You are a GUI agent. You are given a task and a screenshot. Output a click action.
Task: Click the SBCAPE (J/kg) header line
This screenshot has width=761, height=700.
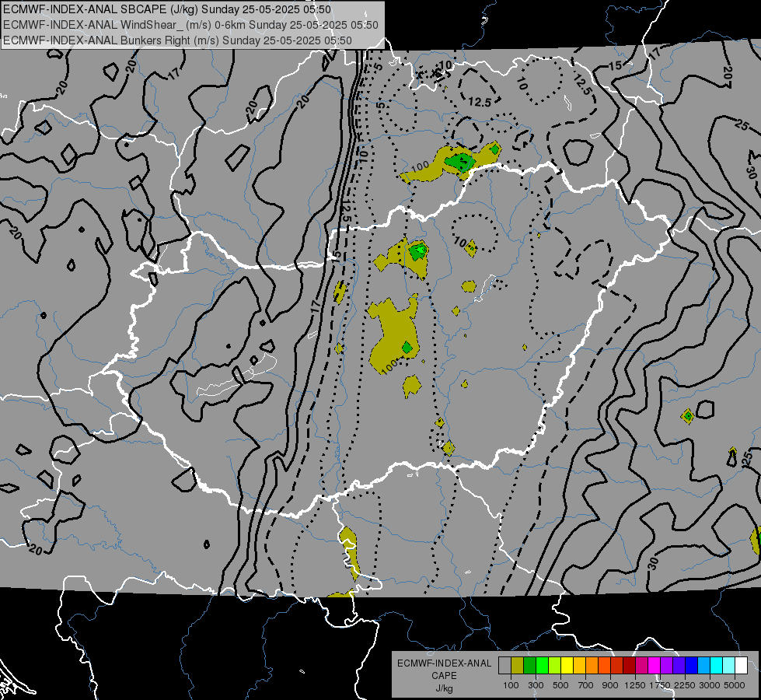point(167,9)
